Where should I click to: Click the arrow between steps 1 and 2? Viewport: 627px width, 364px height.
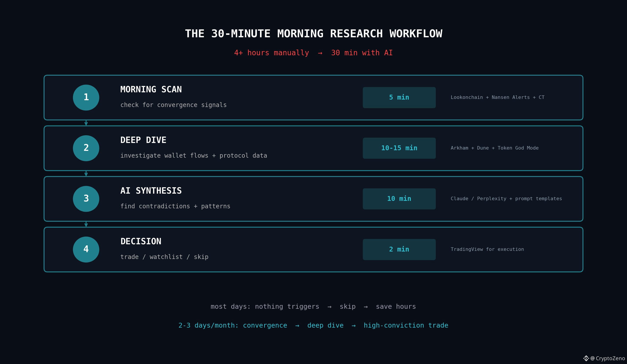[x=86, y=123]
